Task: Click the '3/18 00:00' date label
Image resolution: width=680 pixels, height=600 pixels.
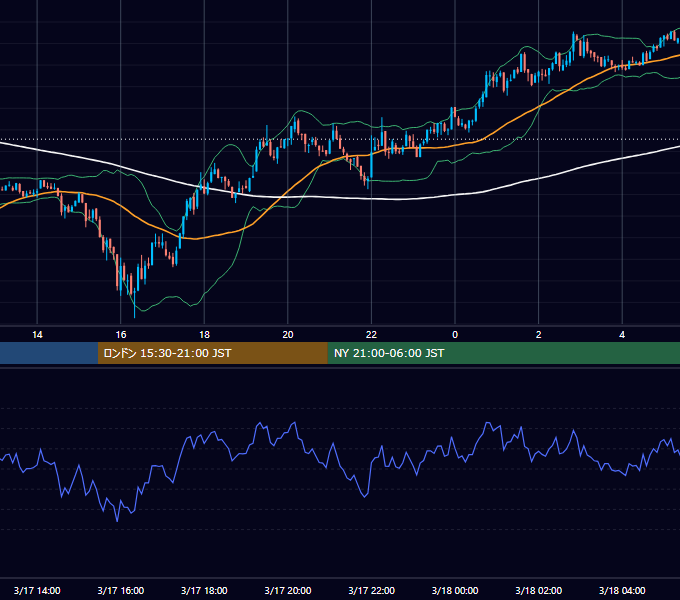Action: pos(455,590)
